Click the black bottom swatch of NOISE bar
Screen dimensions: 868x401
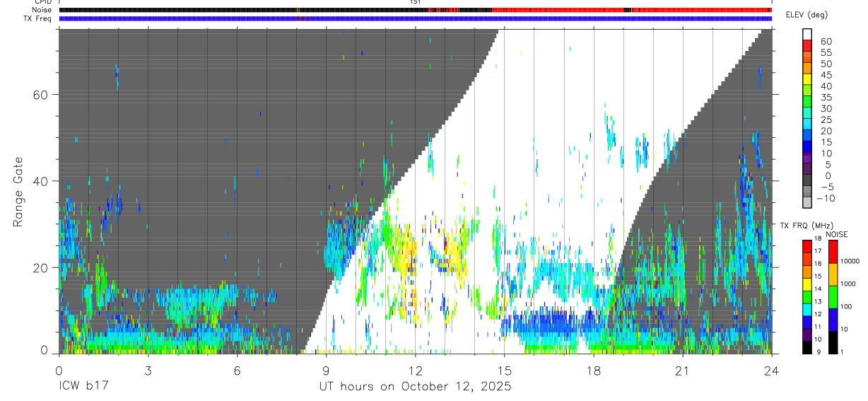coord(833,342)
